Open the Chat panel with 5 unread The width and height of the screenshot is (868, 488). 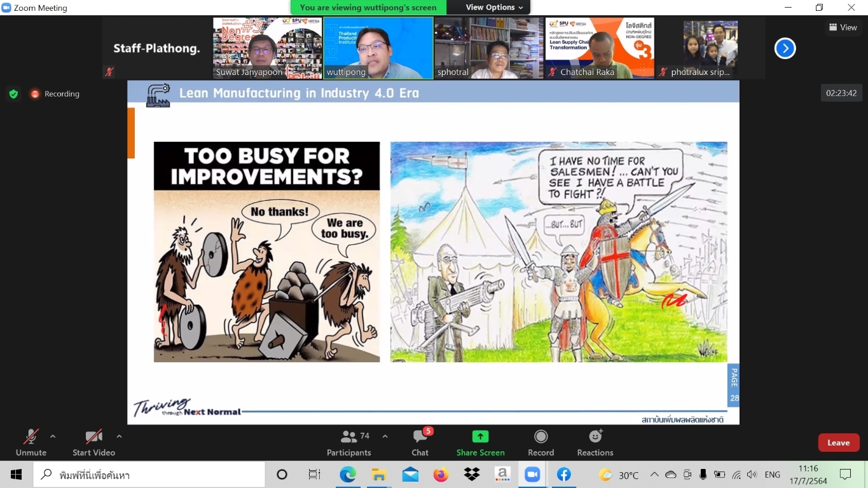(x=420, y=442)
